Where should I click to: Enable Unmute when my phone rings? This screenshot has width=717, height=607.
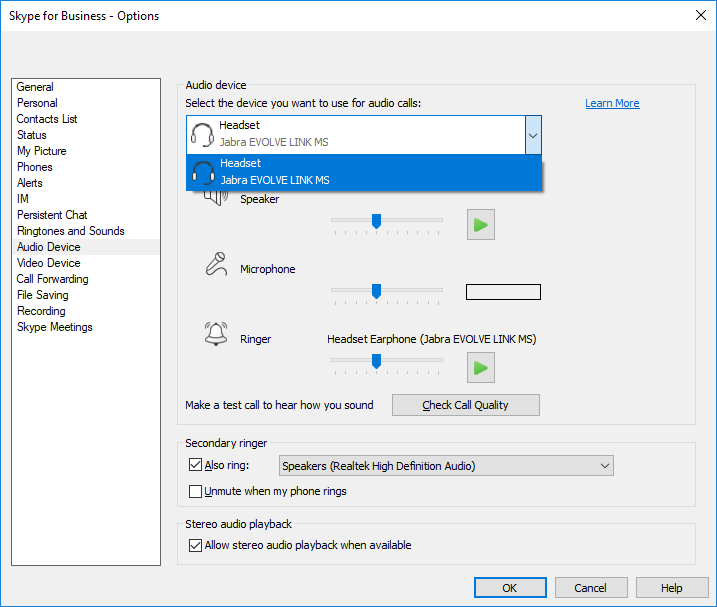[195, 491]
